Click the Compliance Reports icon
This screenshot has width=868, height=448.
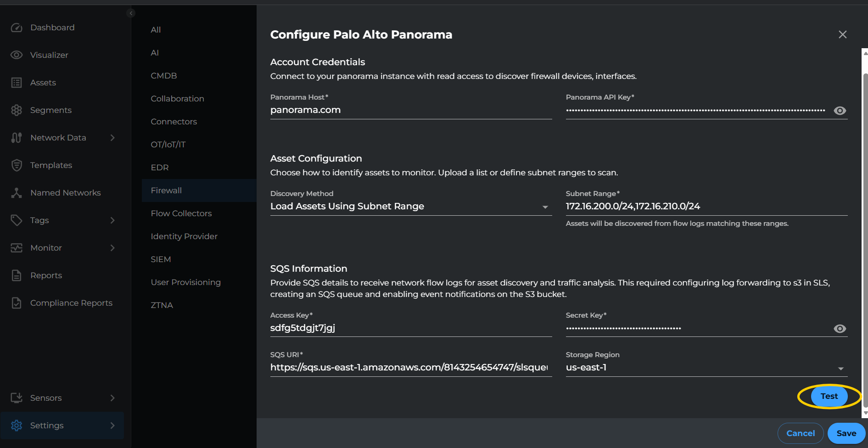(17, 302)
